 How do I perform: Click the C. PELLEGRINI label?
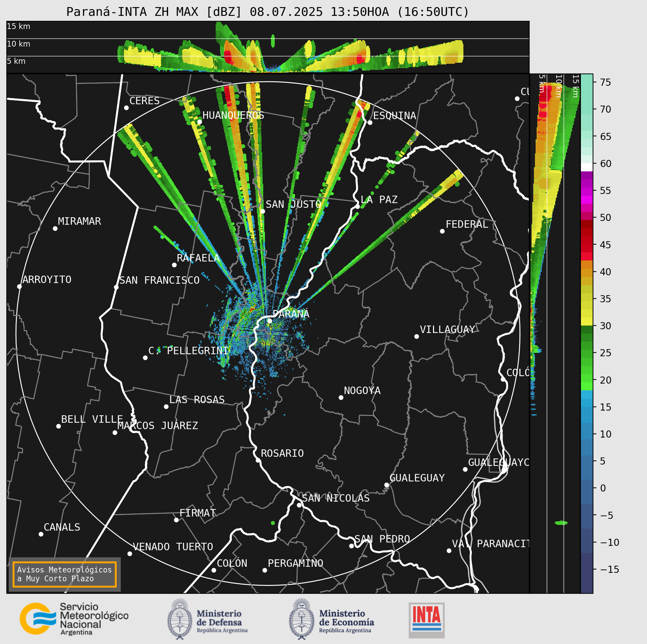tap(189, 351)
